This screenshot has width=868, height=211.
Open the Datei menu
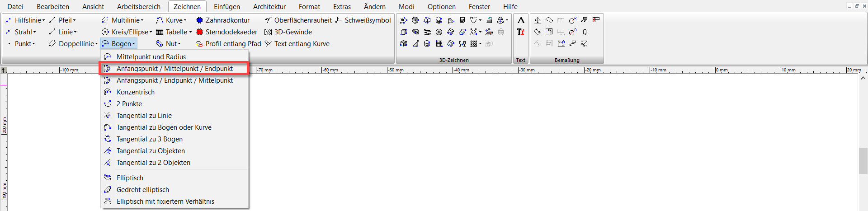15,7
